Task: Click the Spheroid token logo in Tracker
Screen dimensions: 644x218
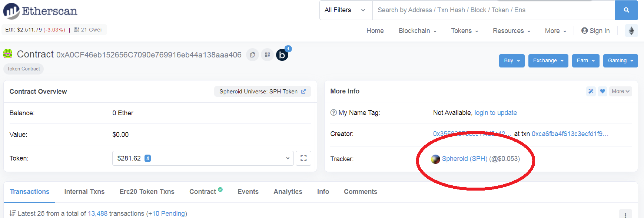Action: (x=435, y=159)
